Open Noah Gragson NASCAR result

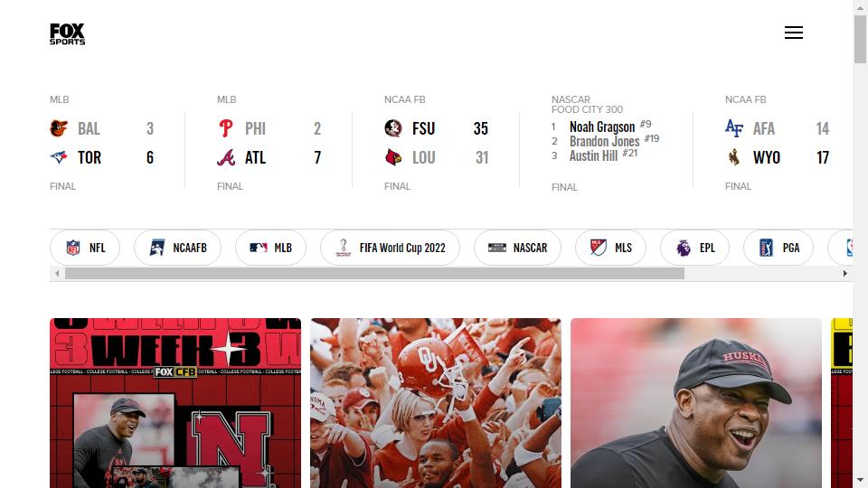[602, 127]
